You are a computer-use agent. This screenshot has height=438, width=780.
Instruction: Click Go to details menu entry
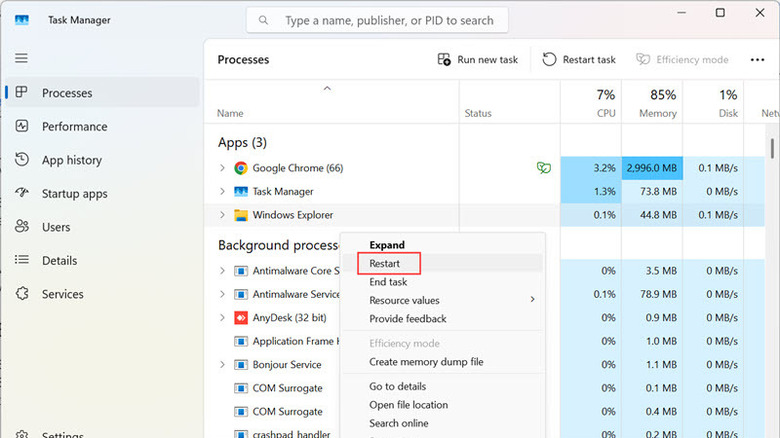pyautogui.click(x=398, y=387)
